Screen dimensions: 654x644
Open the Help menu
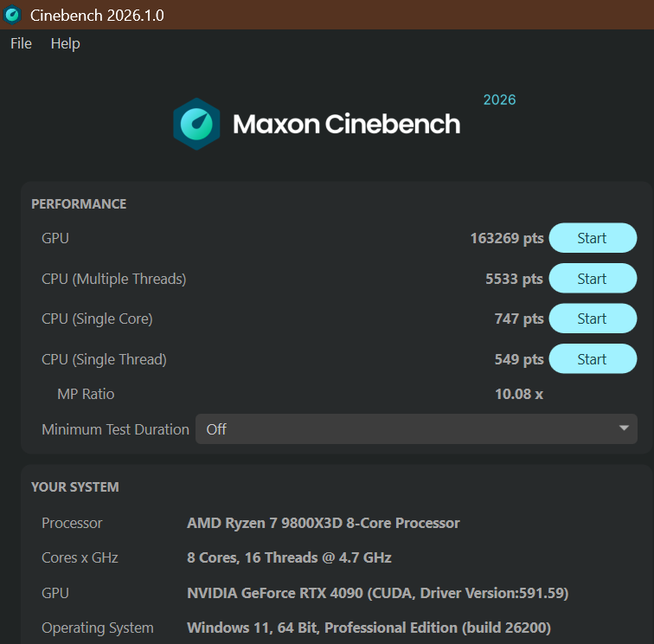(x=65, y=43)
